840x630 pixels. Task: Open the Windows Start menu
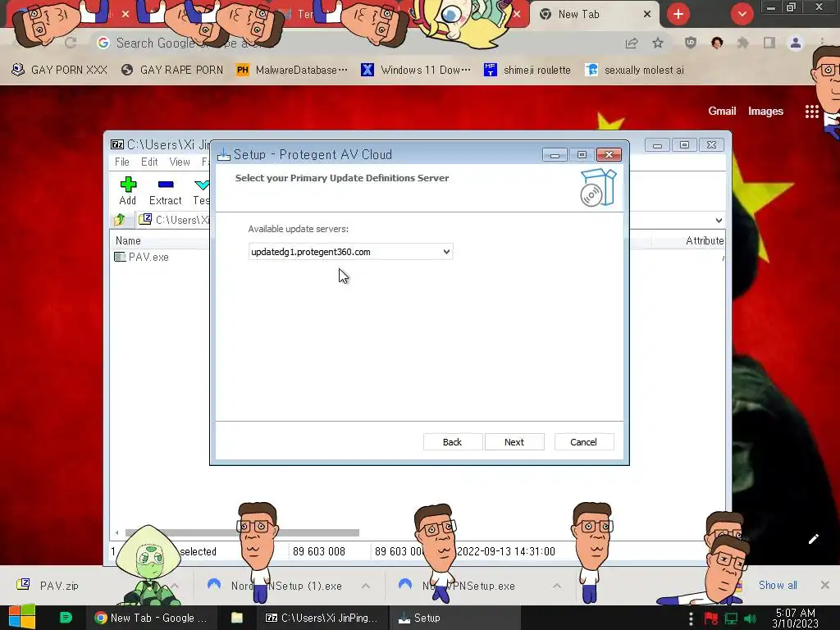[x=22, y=618]
